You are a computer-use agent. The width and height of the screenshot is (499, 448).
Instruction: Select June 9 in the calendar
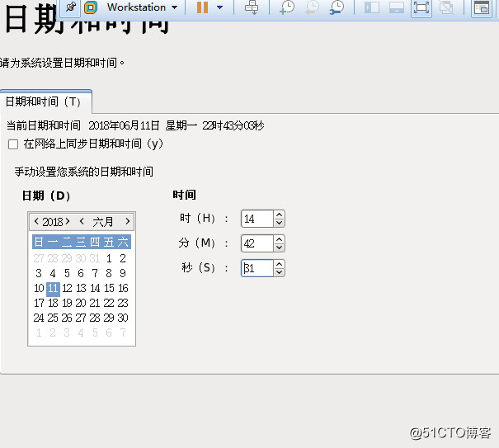coord(123,273)
